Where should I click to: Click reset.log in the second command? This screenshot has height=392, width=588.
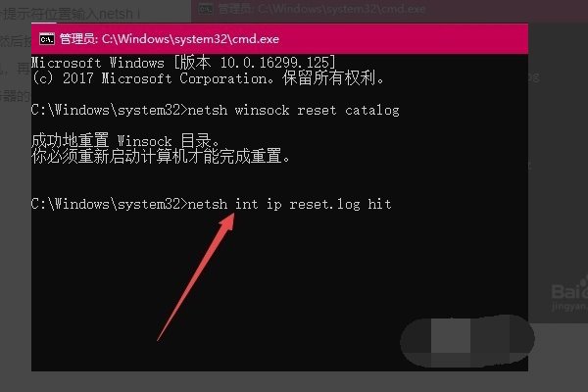coord(324,205)
